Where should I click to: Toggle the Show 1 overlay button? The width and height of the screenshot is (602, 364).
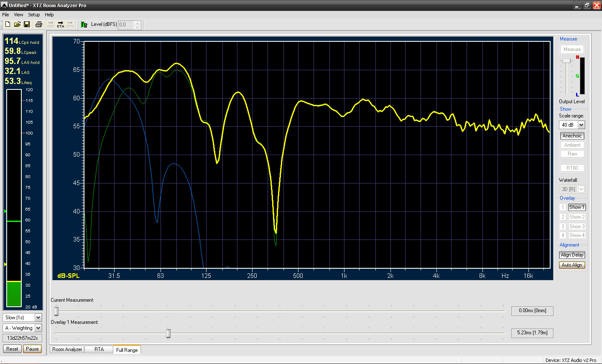point(576,207)
